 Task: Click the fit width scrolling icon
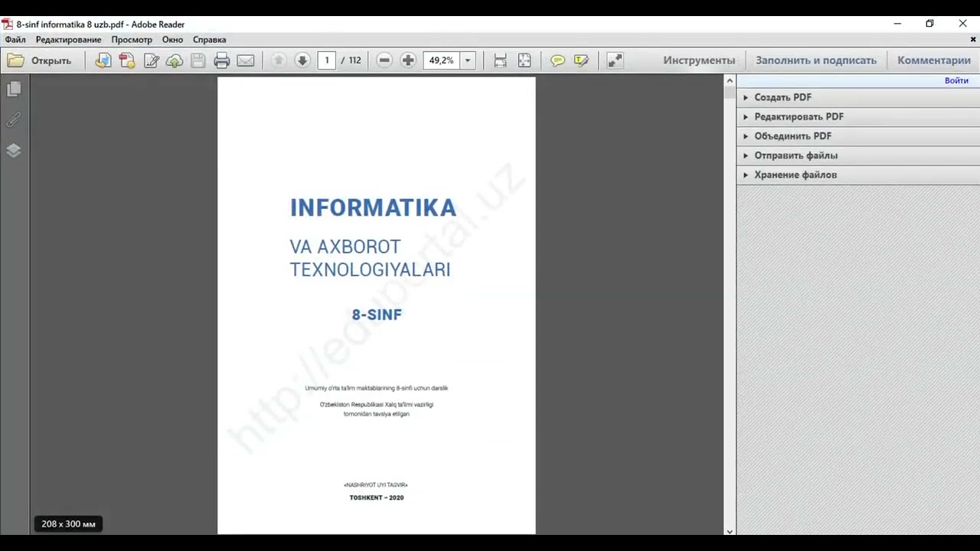point(500,60)
